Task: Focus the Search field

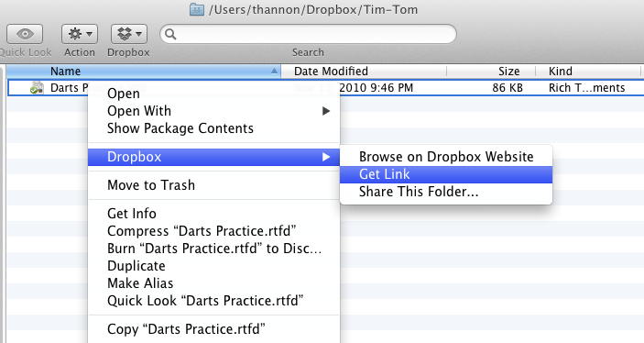Action: click(x=308, y=34)
